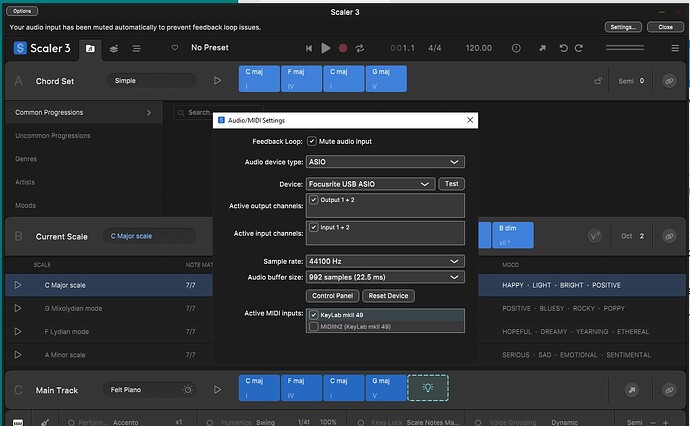Open Felt Piano instrument settings gear
This screenshot has width=690, height=426.
point(188,389)
